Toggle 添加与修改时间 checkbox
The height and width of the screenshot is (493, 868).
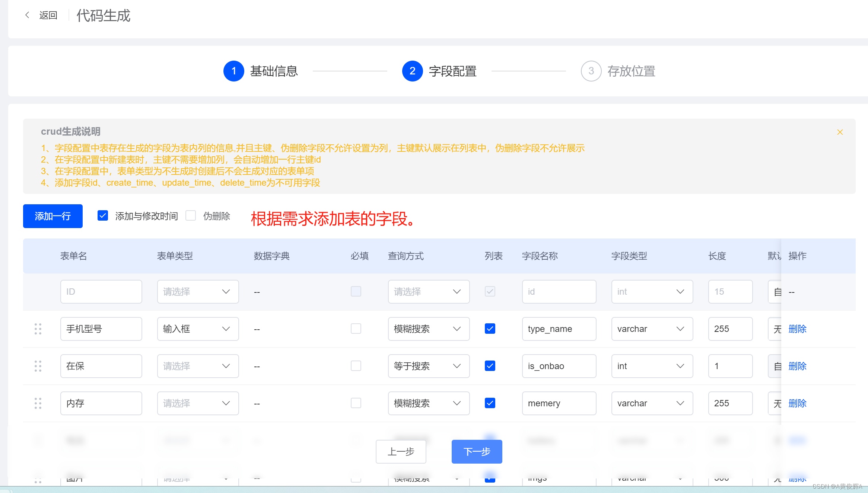click(103, 215)
